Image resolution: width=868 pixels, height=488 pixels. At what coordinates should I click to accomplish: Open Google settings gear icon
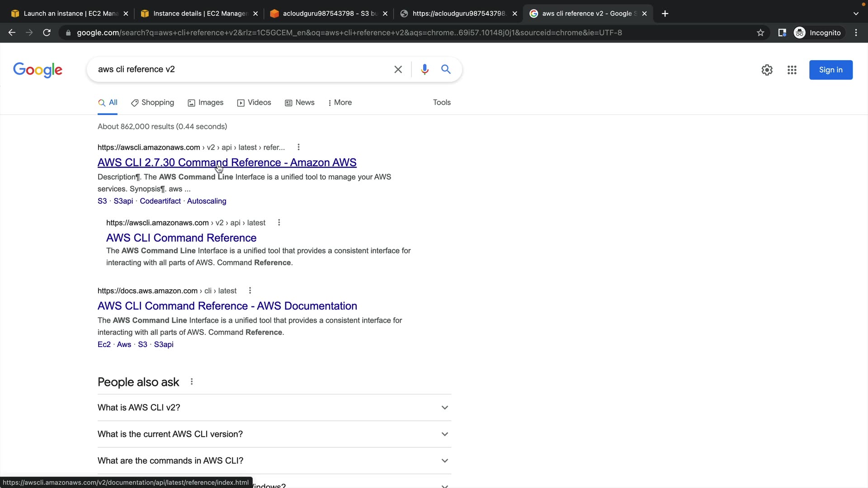click(x=767, y=70)
